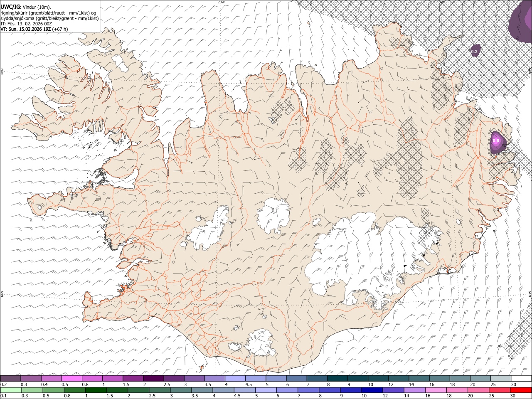Choose the 2 forest green rain-scale swatch
Screen dimensions: 532x399
tap(138, 390)
